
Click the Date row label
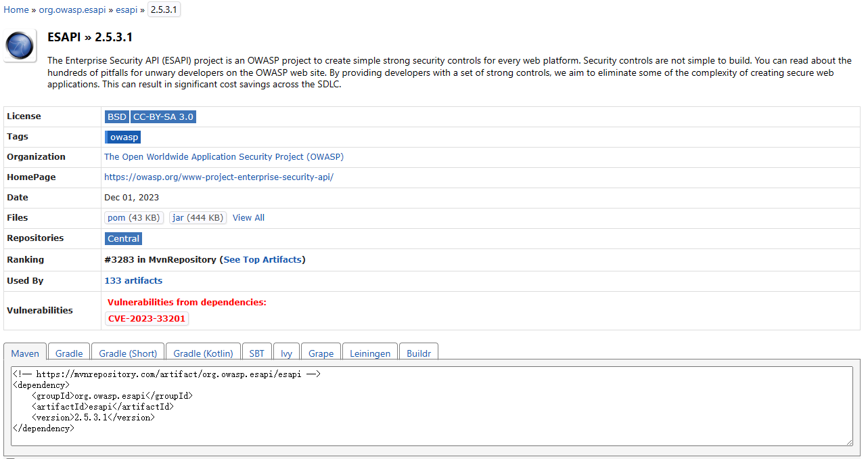coord(18,197)
